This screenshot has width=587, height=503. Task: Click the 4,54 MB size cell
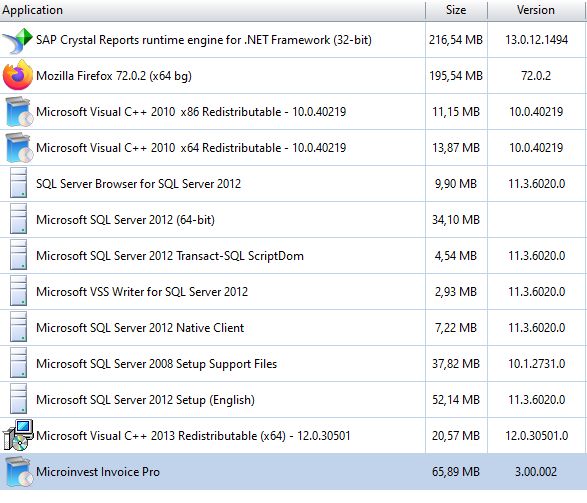coord(456,256)
